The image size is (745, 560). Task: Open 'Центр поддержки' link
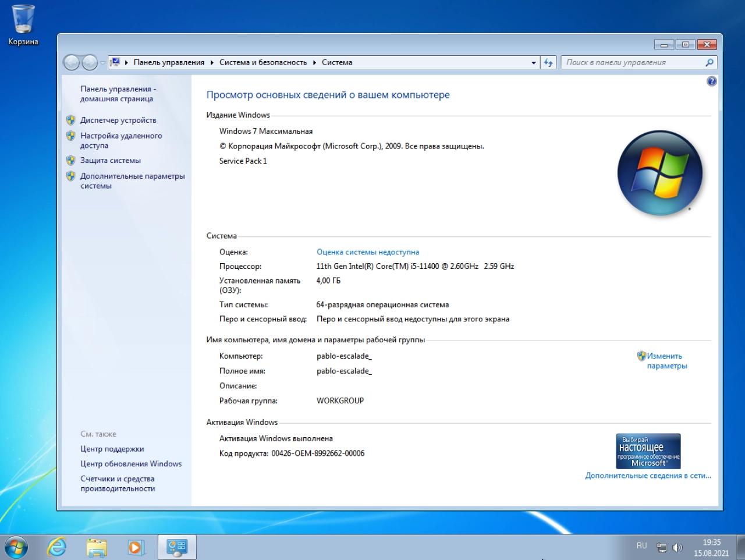pos(112,449)
